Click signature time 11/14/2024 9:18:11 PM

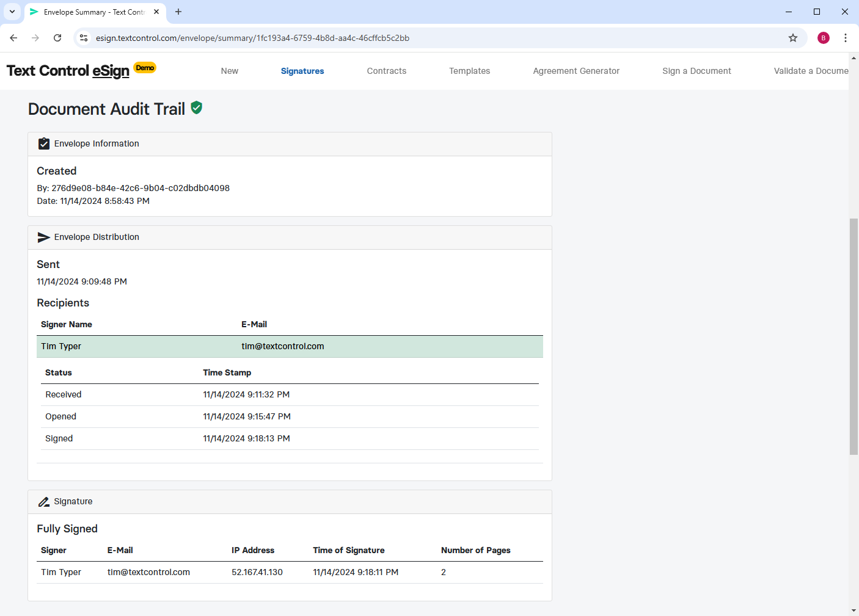[356, 572]
